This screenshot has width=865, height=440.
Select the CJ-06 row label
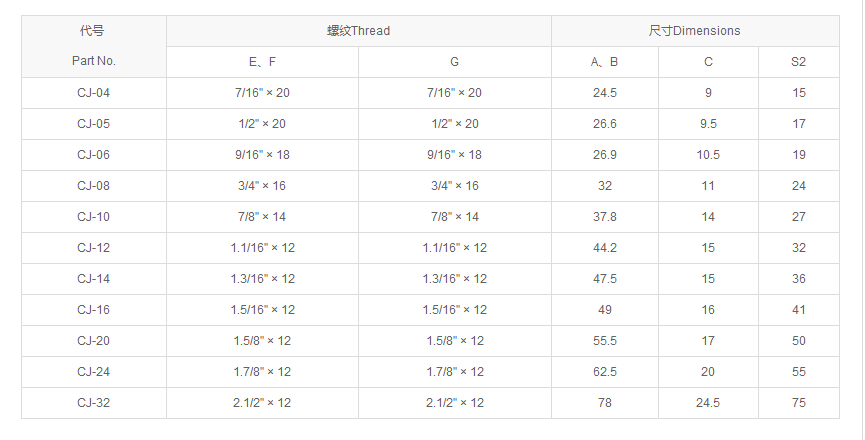tap(93, 155)
